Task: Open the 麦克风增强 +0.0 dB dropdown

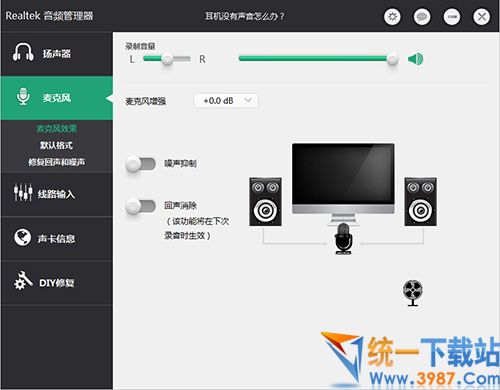Action: click(226, 101)
